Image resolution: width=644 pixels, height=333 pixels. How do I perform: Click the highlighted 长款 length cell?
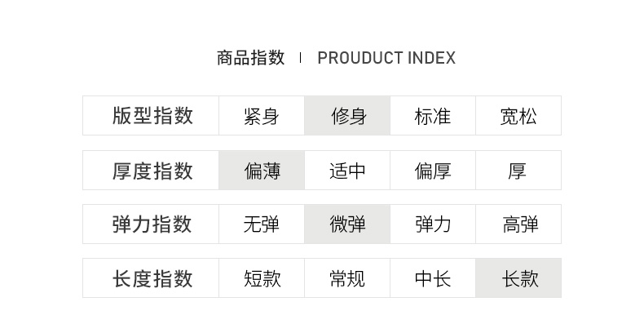pos(520,278)
